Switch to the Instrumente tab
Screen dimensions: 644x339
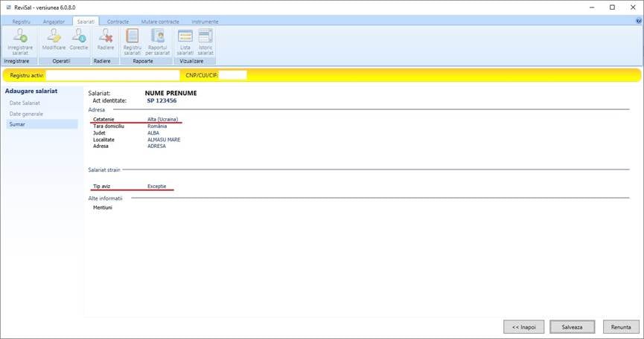[205, 22]
